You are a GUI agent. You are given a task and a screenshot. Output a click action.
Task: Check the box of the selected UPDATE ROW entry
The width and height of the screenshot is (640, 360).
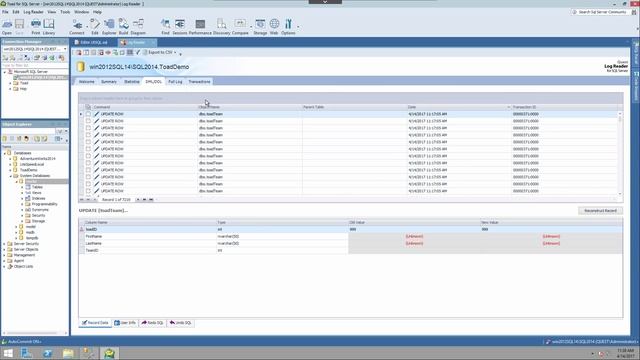pos(88,114)
